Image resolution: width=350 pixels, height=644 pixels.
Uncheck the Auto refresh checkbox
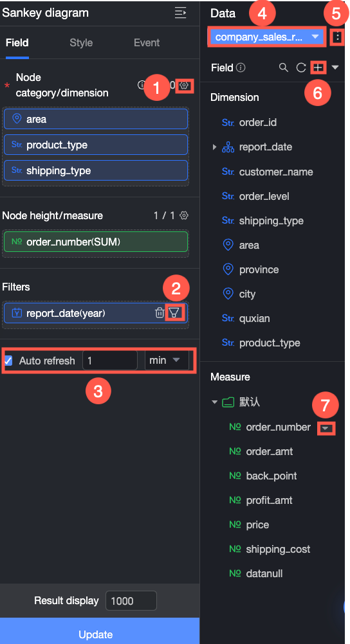tap(8, 361)
